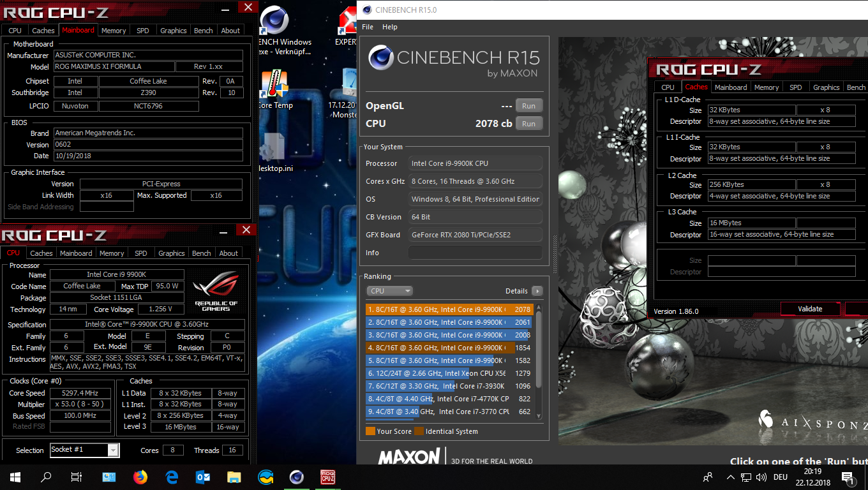This screenshot has height=490, width=868.
Task: Switch to ROG CPU-Z taskbar icon
Action: pos(327,477)
